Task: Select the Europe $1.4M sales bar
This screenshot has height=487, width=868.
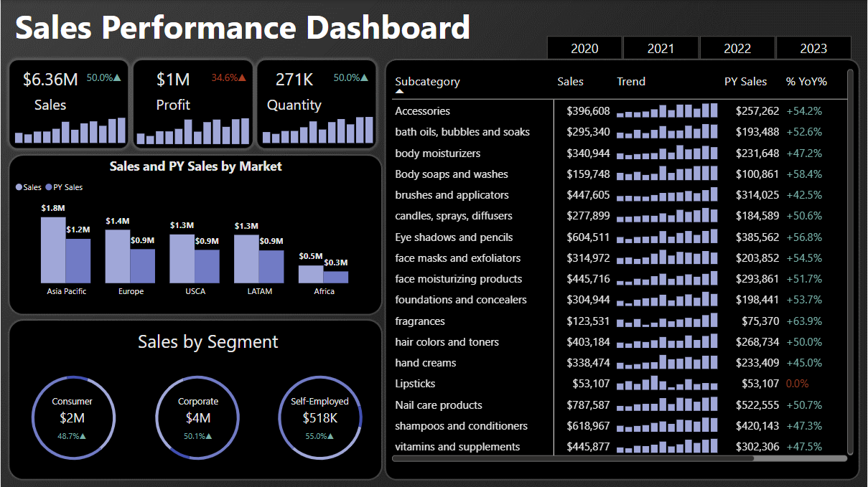Action: [118, 256]
